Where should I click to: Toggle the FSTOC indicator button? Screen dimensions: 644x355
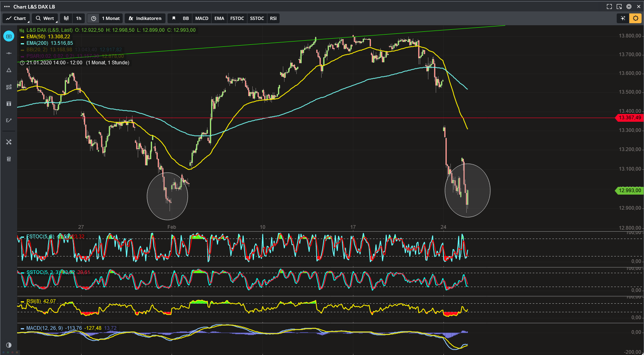tap(237, 18)
